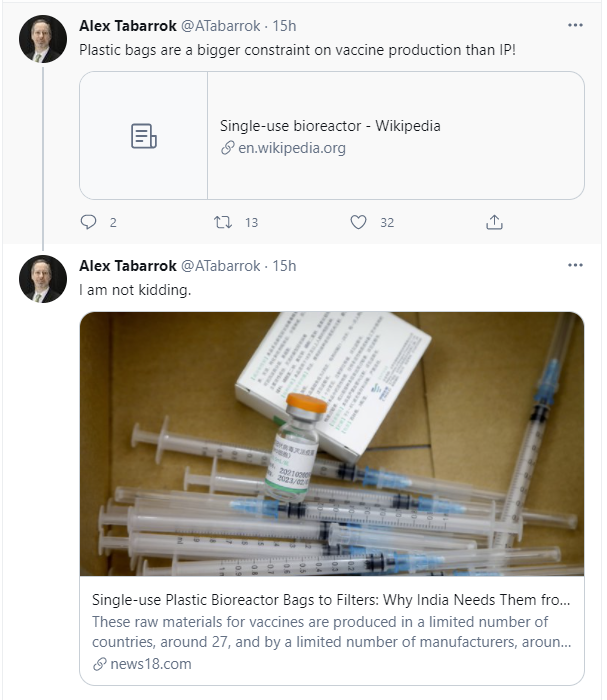
Task: Like the first tweet with heart icon
Action: pos(358,222)
